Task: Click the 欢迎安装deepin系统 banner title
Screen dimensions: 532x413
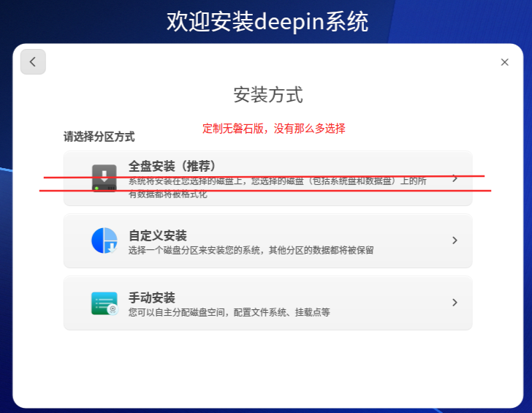Action: [267, 21]
